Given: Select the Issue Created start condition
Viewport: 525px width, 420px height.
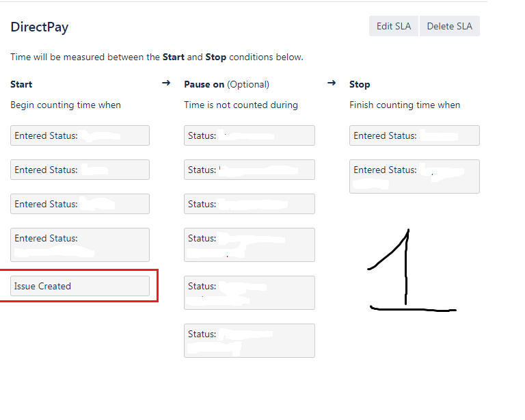Looking at the screenshot, I should 80,286.
